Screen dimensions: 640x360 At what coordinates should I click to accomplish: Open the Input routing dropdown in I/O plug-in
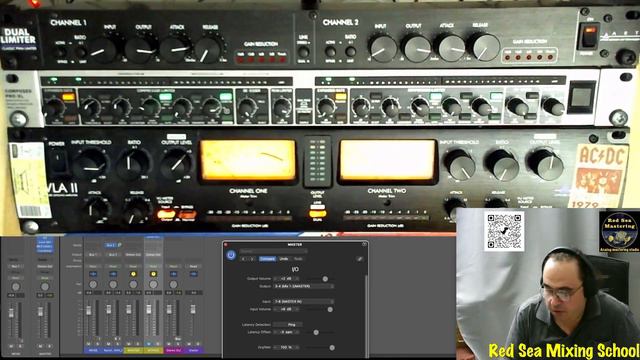tap(303, 301)
